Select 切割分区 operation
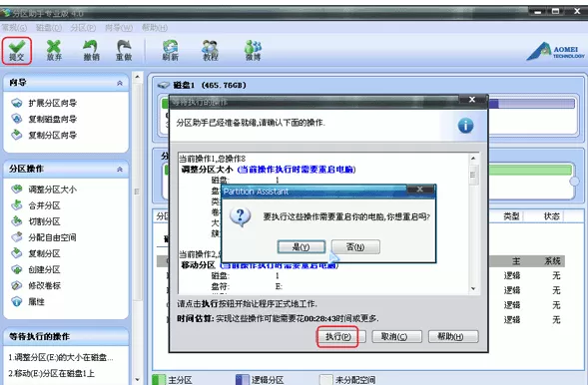The height and width of the screenshot is (385, 588). pyautogui.click(x=44, y=221)
